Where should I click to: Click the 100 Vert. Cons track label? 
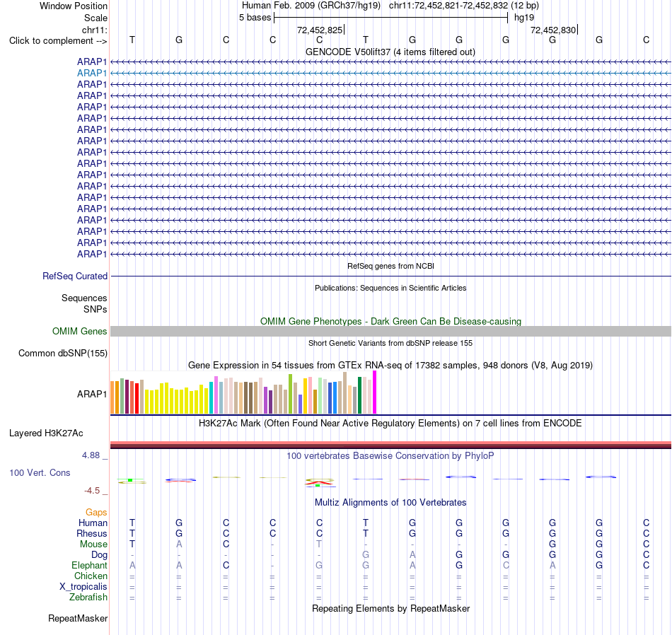coord(40,472)
